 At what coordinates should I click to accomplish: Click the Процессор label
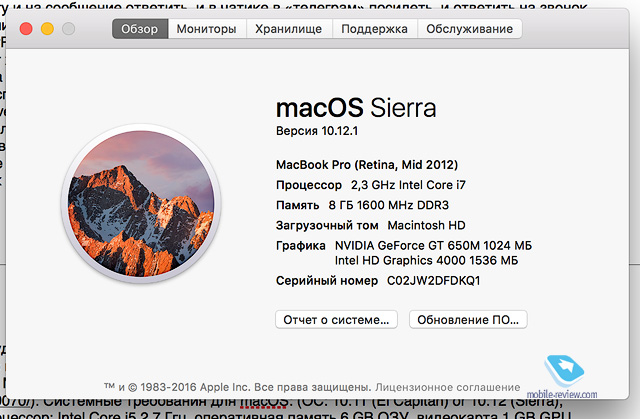coord(309,185)
